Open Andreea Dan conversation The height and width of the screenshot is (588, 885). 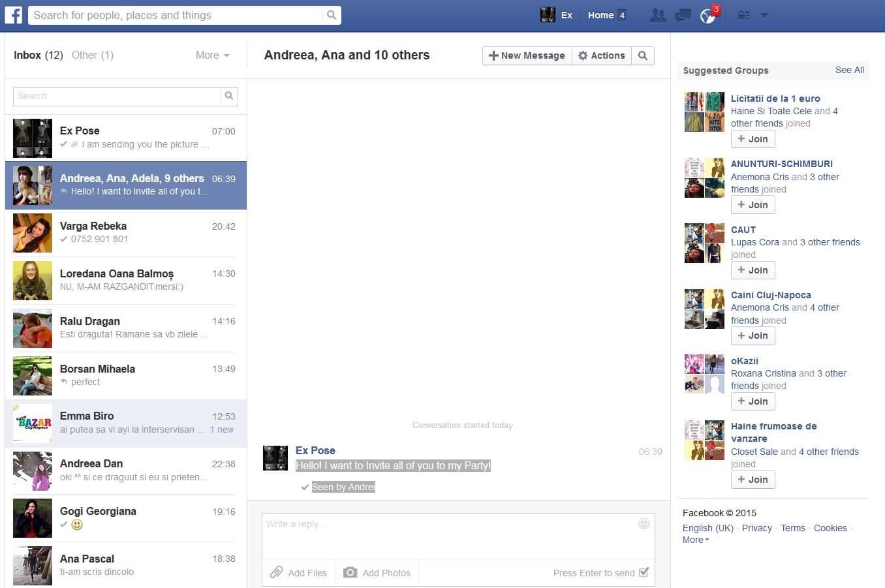(x=125, y=471)
